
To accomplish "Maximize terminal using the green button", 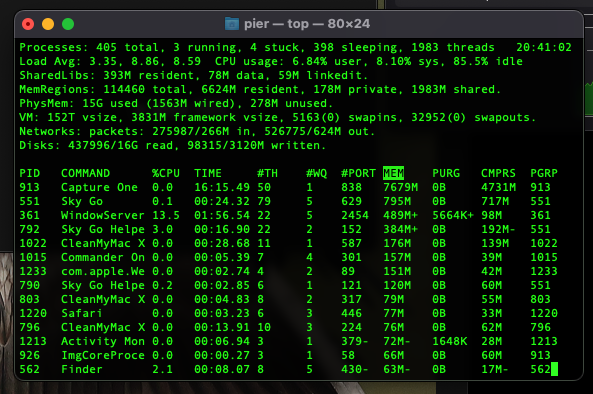I will (x=68, y=24).
